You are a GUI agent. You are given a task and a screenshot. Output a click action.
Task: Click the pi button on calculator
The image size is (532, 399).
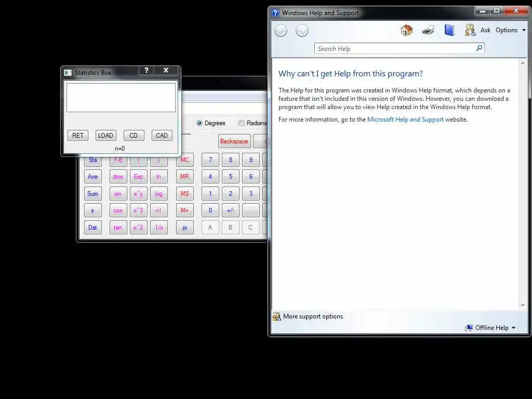pyautogui.click(x=184, y=228)
